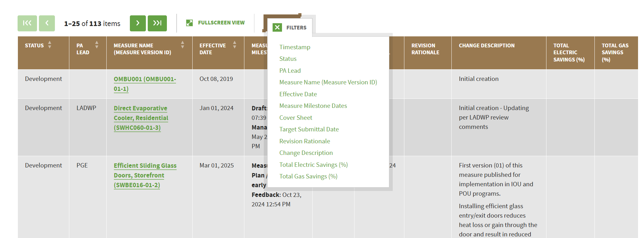
Task: Open the OMBU001 (OMBU001-01-1) measure link
Action: [145, 84]
